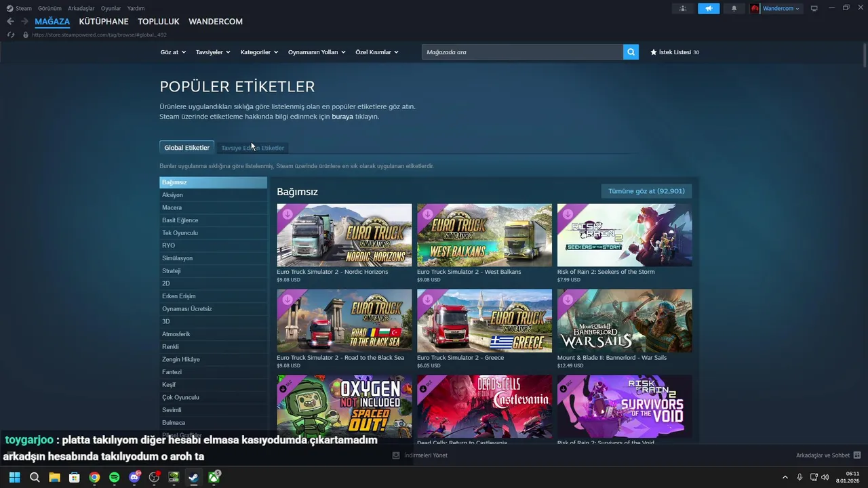Click into the Mağazada ara search field
868x488 pixels.
pyautogui.click(x=522, y=52)
